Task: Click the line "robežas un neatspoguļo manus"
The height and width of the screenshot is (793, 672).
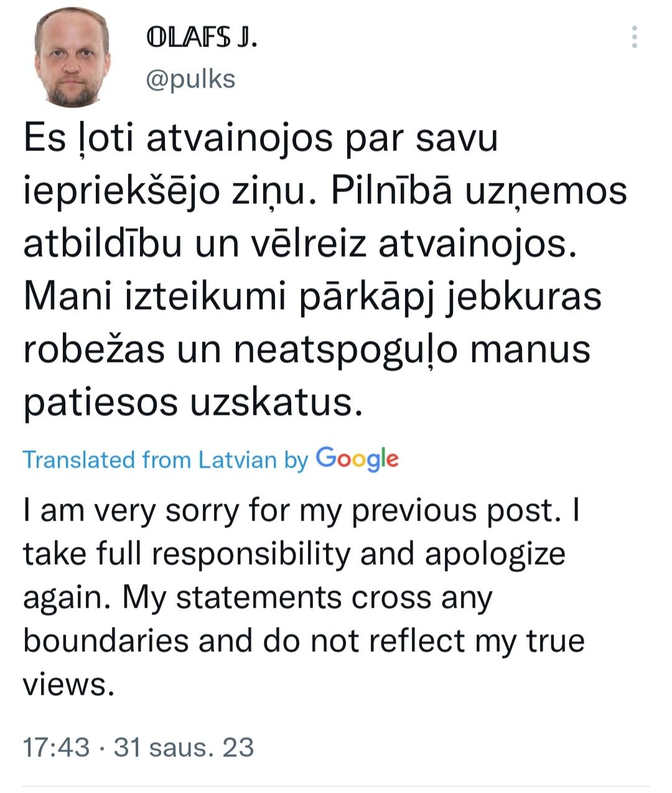Action: [306, 350]
